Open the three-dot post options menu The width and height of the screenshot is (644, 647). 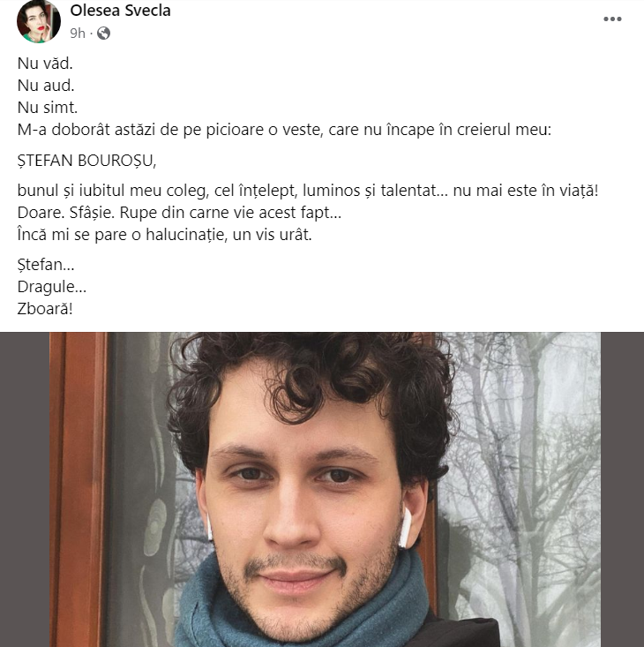[x=612, y=19]
